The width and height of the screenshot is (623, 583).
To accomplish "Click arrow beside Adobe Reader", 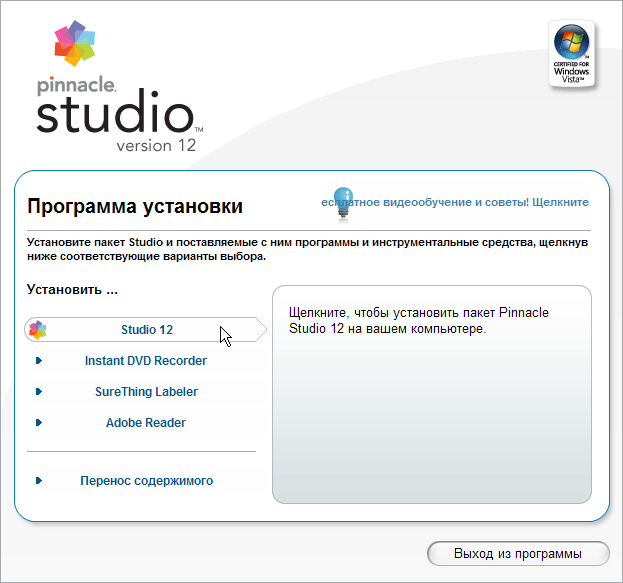I will coord(39,422).
